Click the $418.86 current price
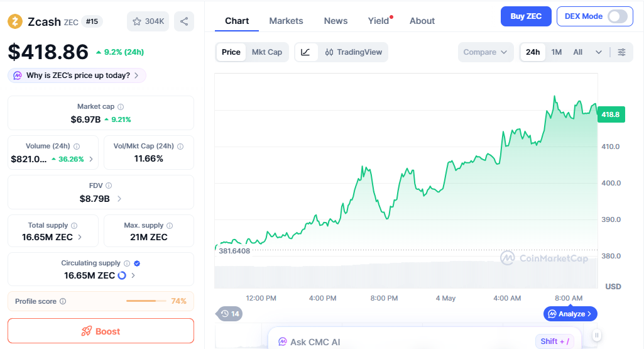This screenshot has height=349, width=644. coord(48,52)
